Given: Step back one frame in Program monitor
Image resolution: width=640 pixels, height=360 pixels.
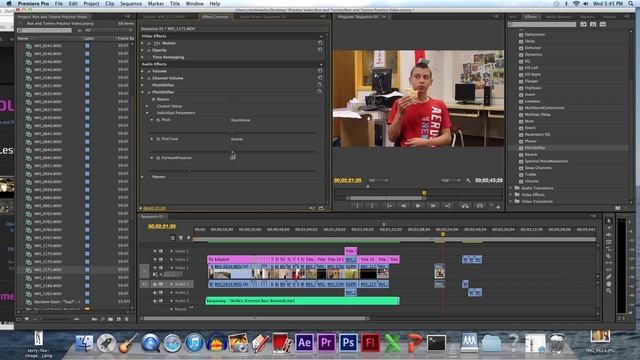Looking at the screenshot, I should (x=403, y=206).
